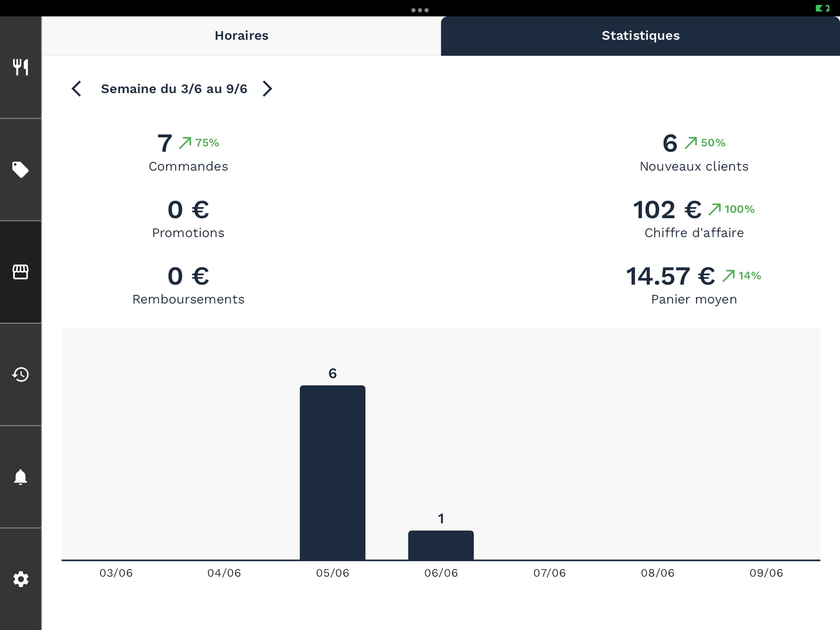
Task: Click the 'Semaine du 3/6 au 9/6' label
Action: point(174,89)
